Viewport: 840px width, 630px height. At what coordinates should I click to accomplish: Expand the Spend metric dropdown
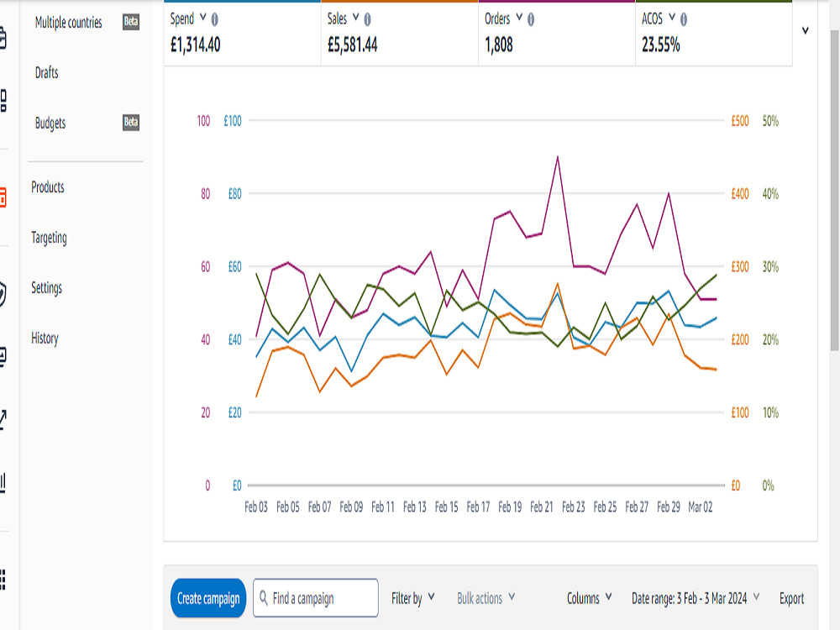203,18
